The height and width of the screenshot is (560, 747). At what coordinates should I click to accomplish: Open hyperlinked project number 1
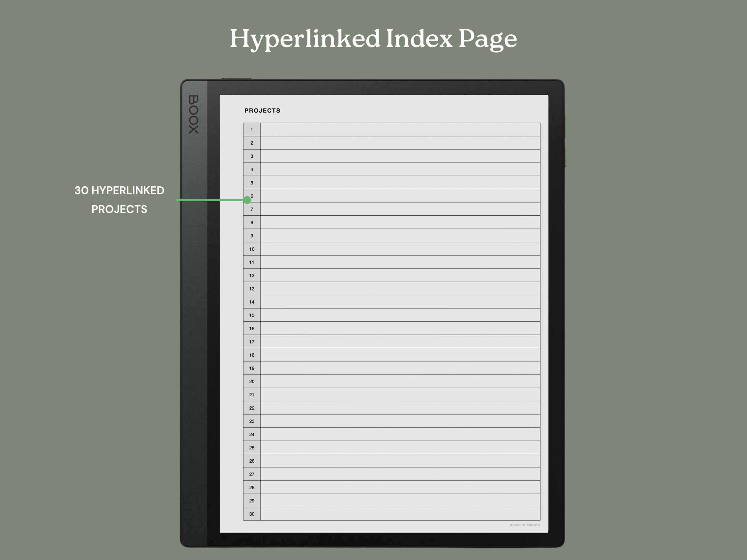point(252,130)
